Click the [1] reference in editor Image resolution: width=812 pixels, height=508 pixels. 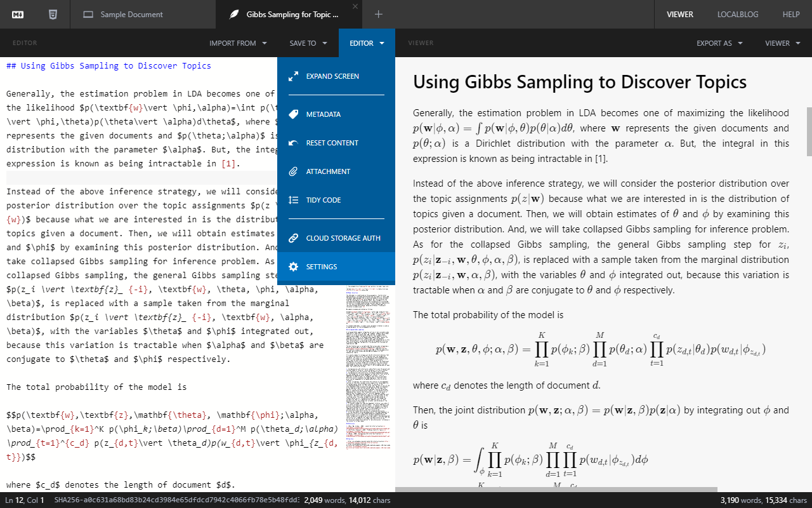(x=229, y=164)
